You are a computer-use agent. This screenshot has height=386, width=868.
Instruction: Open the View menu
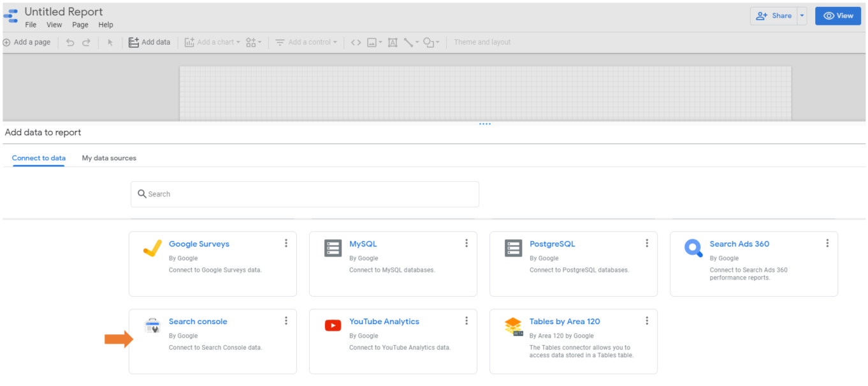[54, 25]
